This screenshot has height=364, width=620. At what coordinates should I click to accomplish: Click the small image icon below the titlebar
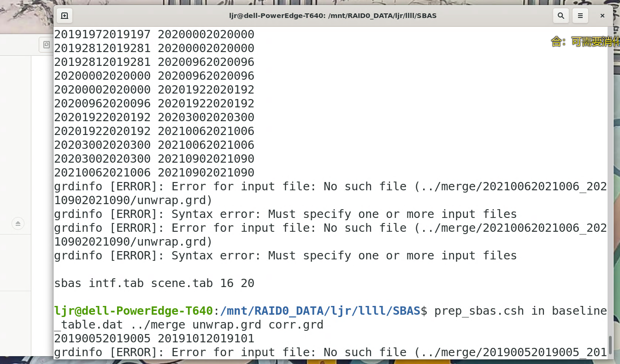click(x=46, y=44)
